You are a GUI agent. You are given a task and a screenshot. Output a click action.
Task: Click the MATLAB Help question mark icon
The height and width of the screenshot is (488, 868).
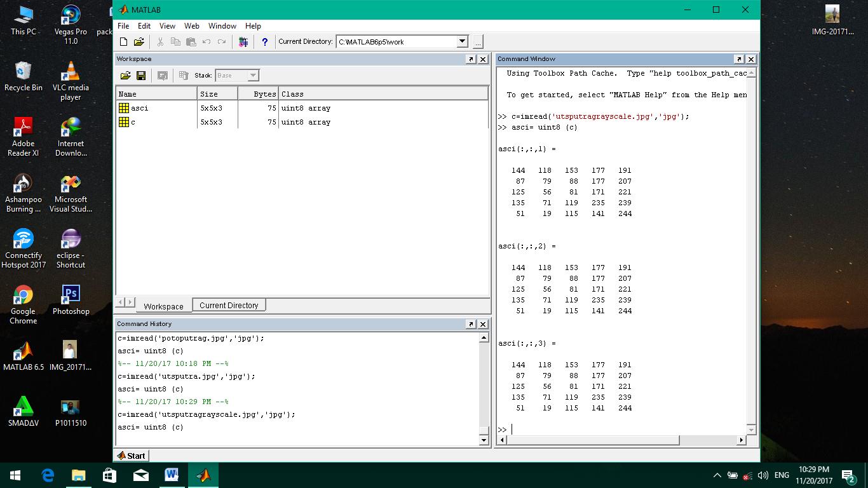point(265,41)
